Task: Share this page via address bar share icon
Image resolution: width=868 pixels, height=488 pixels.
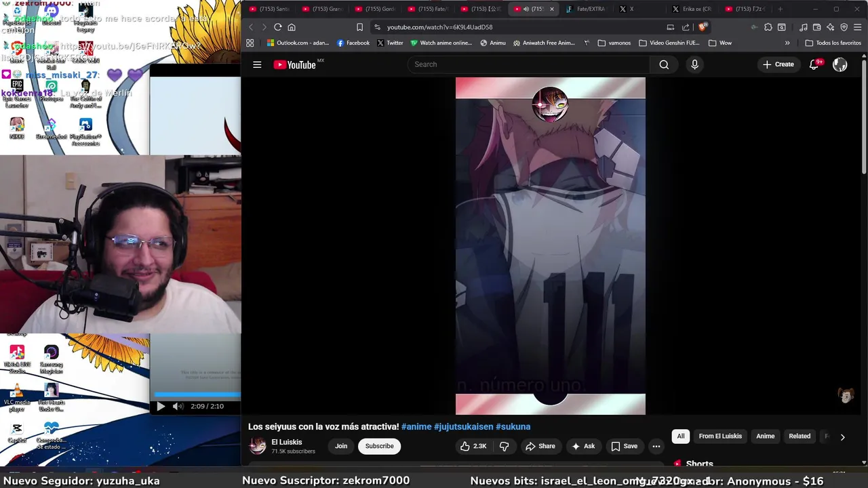Action: 686,27
